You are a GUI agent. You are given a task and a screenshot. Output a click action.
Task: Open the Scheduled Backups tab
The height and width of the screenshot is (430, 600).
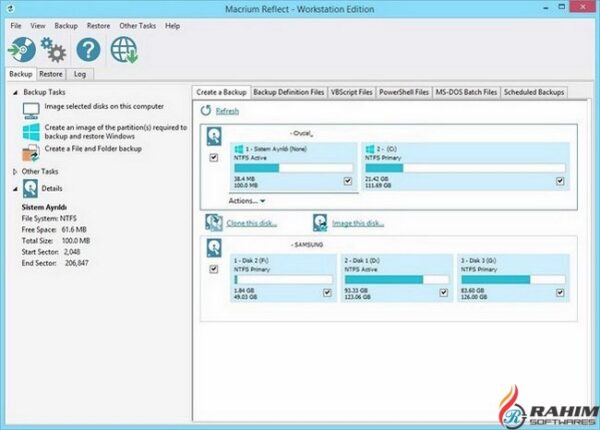coord(534,92)
